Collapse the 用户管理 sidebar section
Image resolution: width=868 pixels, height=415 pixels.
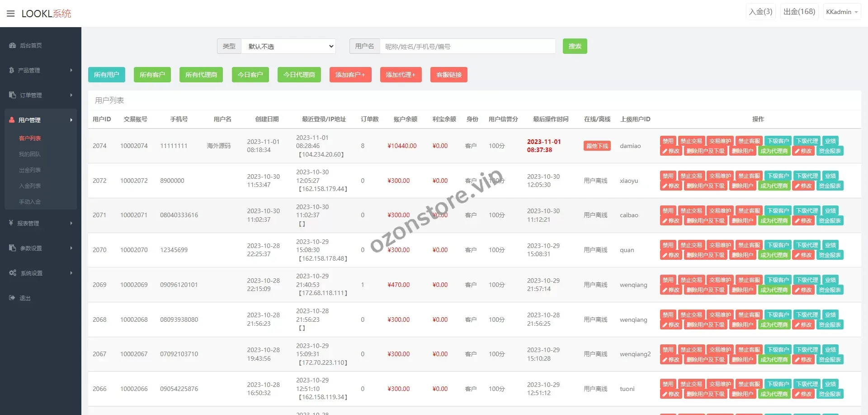(x=41, y=120)
